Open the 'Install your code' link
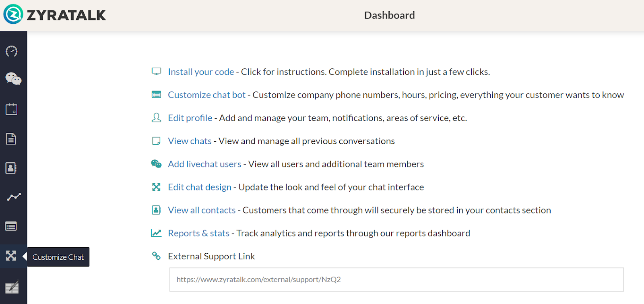Viewport: 644px width, 304px height. (201, 72)
